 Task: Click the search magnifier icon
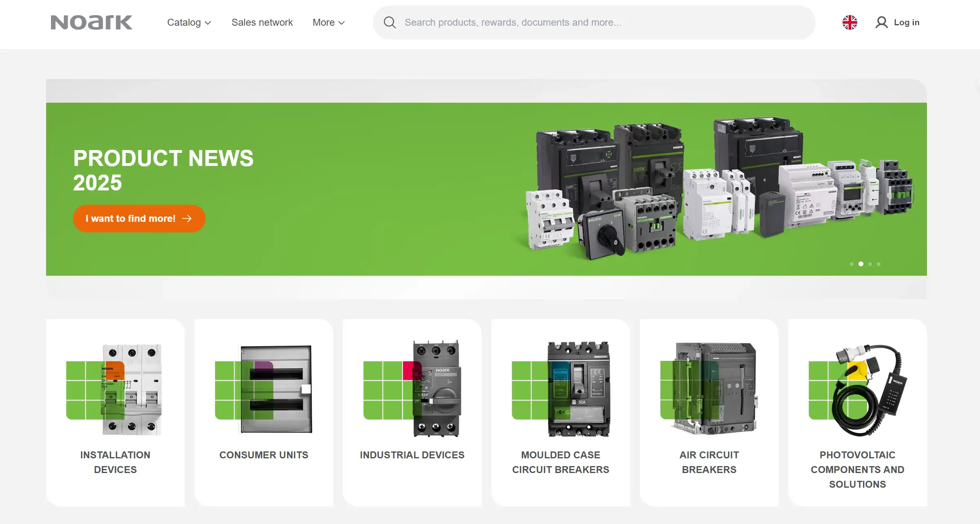pyautogui.click(x=389, y=22)
